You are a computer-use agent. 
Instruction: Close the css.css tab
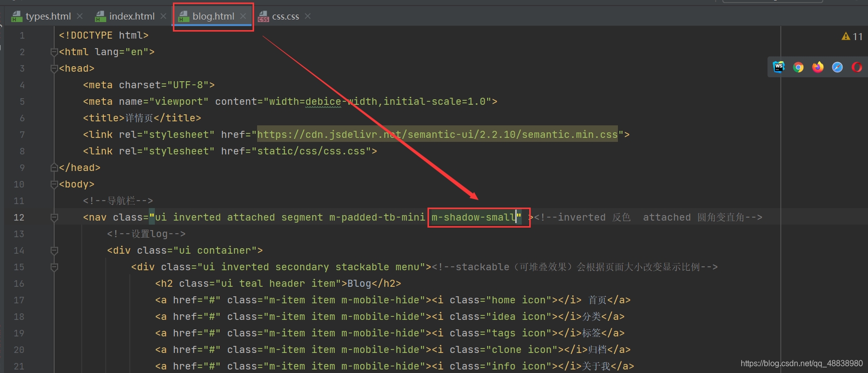pyautogui.click(x=308, y=17)
